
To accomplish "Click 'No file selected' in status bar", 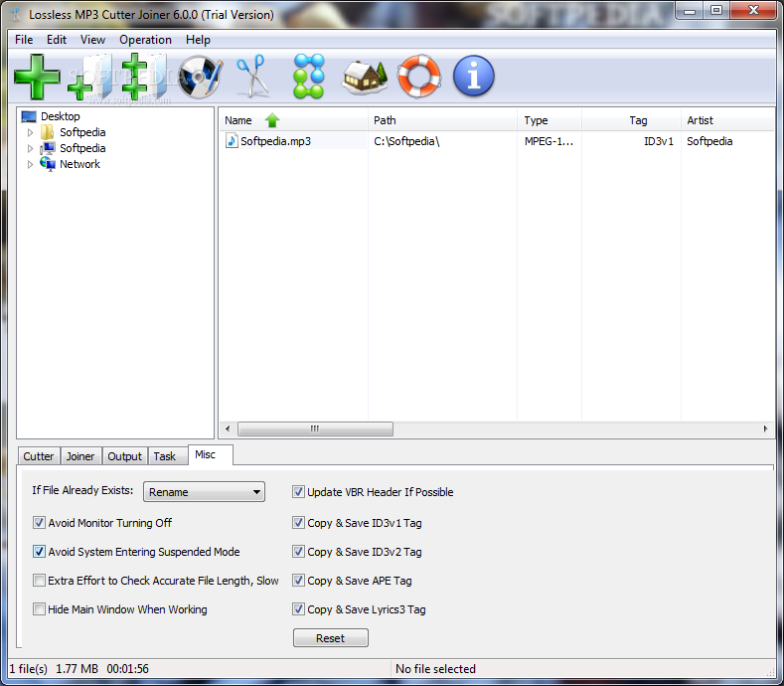I will pos(435,669).
